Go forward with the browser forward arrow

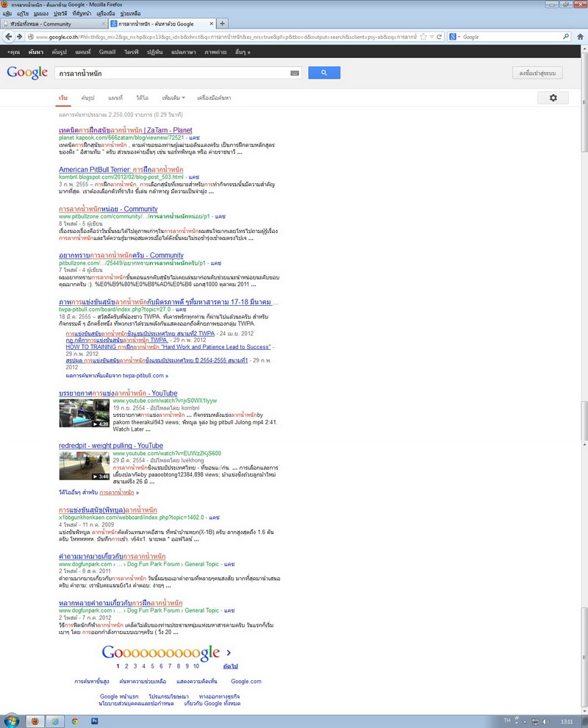pyautogui.click(x=19, y=36)
